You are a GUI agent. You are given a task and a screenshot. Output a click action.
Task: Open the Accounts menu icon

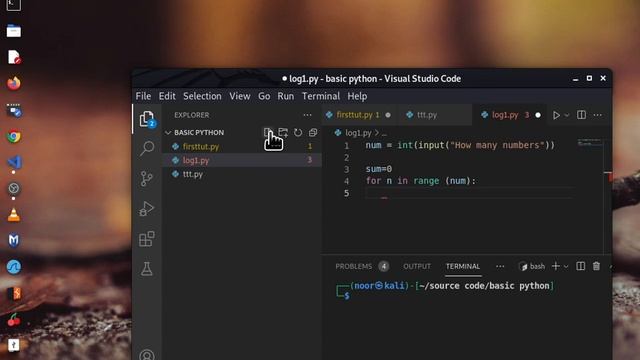[x=147, y=354]
